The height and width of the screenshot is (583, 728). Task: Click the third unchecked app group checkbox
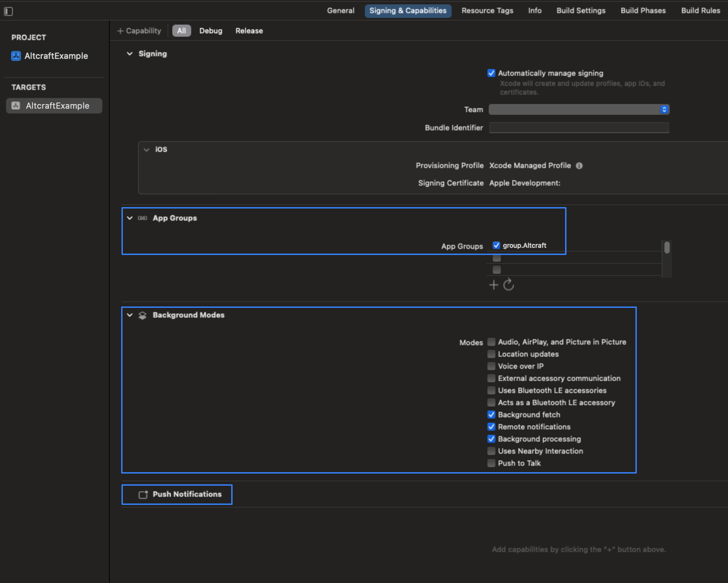click(x=497, y=270)
